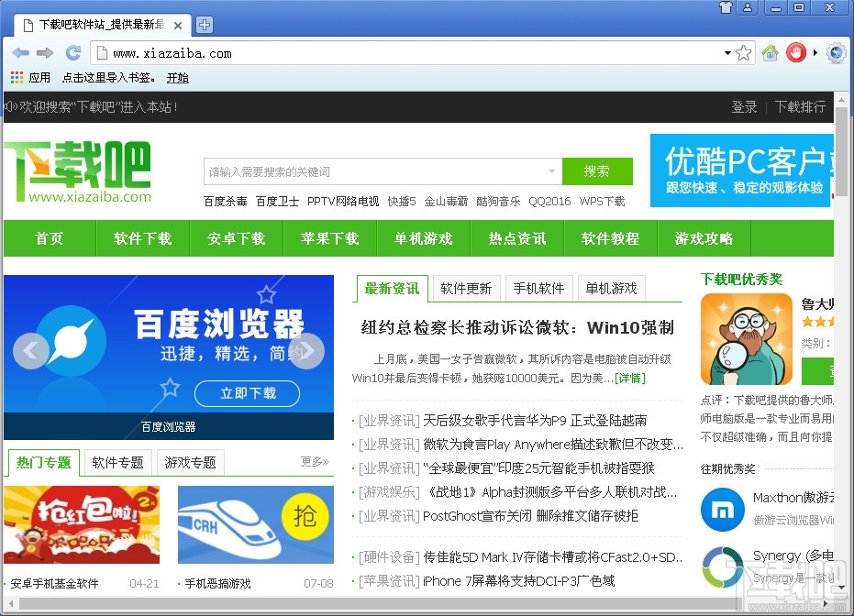854x616 pixels.
Task: Click the Maxthon browser icon
Action: (x=723, y=510)
